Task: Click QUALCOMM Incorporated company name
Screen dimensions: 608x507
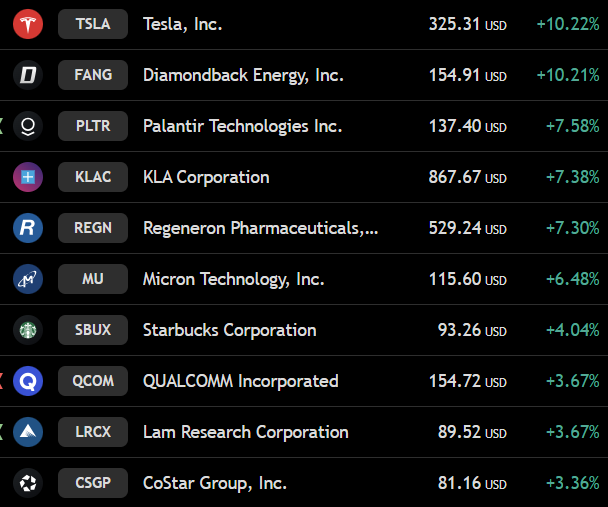Action: [x=240, y=381]
